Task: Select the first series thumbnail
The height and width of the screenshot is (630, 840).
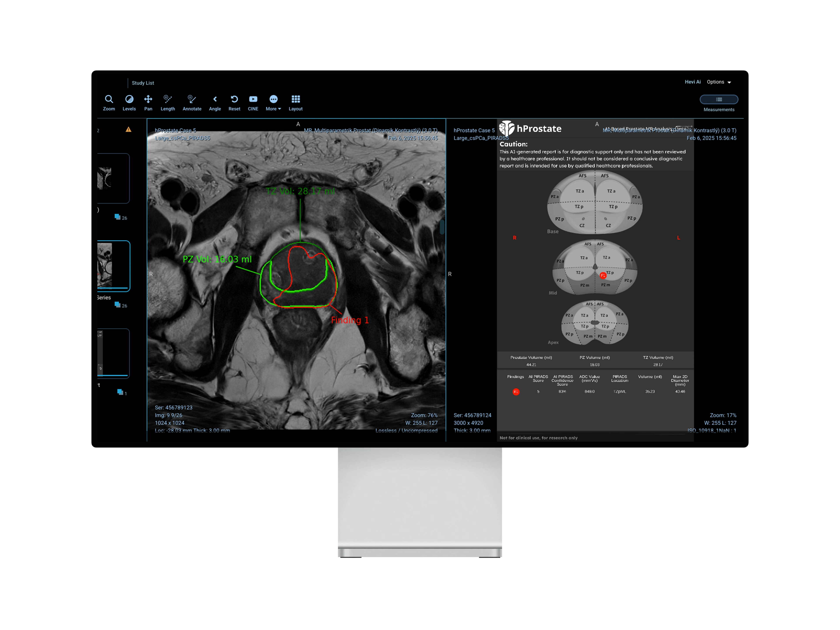Action: coord(113,178)
